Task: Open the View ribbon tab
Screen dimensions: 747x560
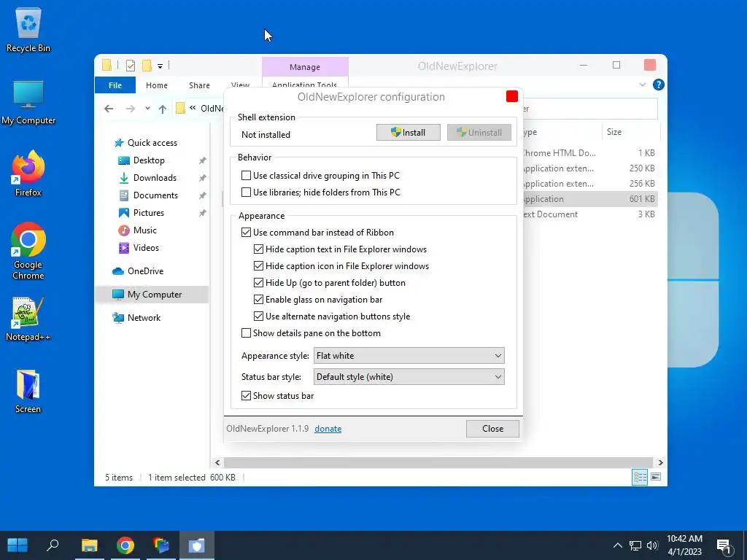Action: [240, 85]
